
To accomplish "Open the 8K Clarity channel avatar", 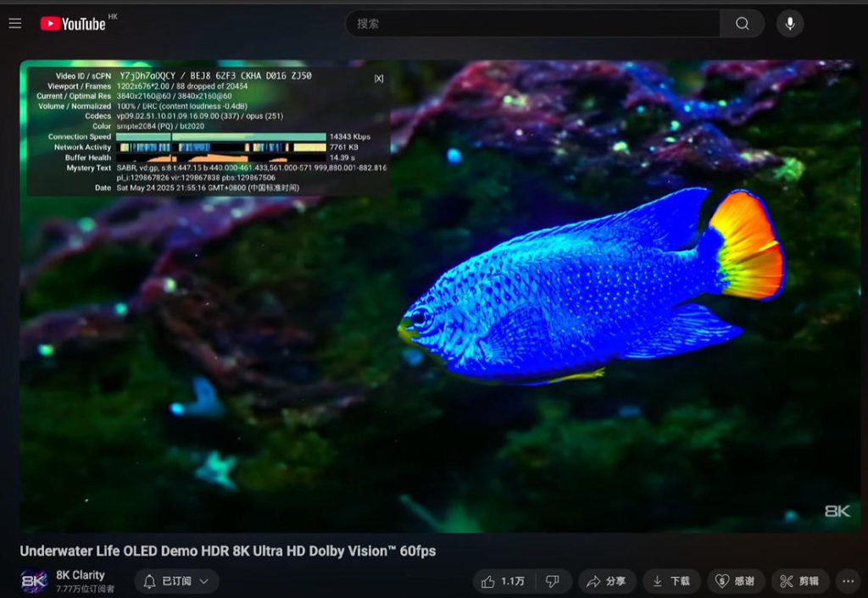I will (x=34, y=581).
